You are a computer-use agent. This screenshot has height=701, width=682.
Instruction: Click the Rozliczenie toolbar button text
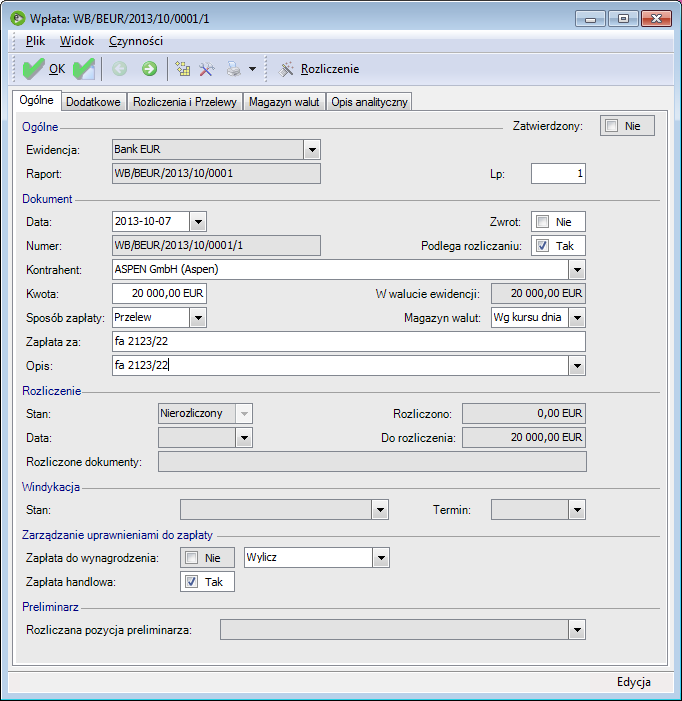tap(330, 69)
